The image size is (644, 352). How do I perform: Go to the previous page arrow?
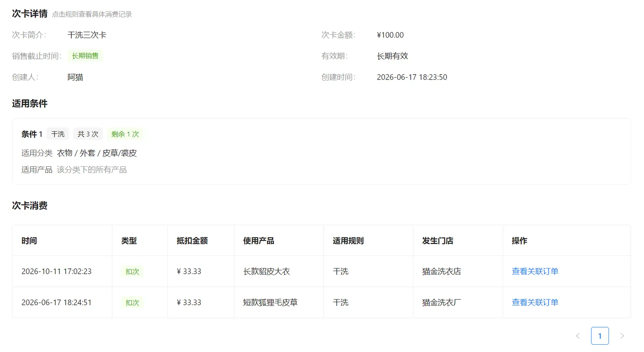coord(578,336)
